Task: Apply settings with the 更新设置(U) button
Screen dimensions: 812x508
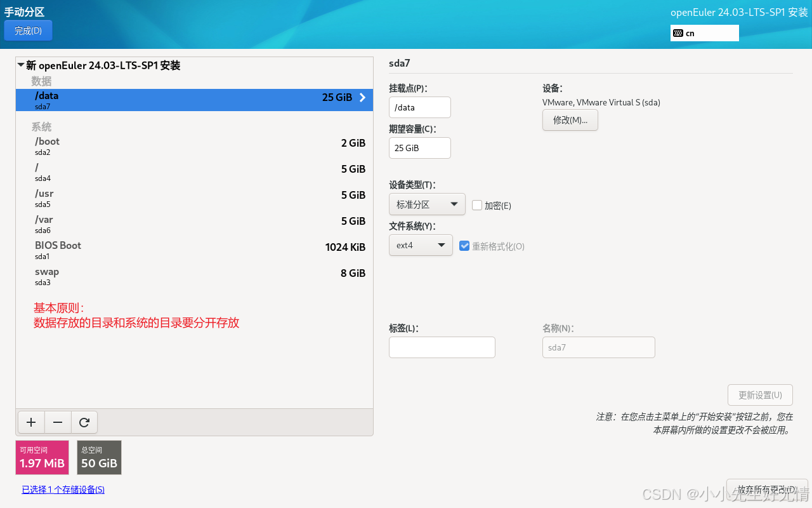Action: [759, 394]
